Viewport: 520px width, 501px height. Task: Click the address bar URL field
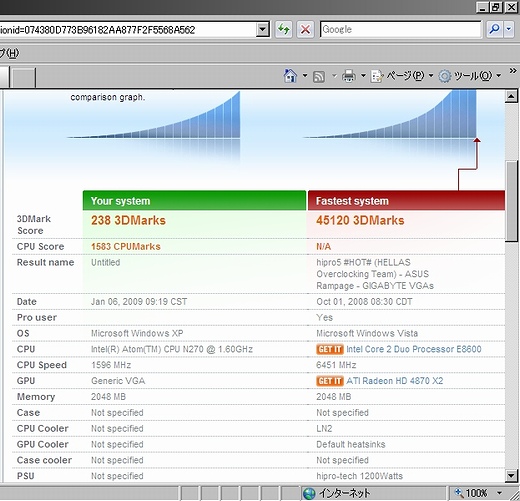(128, 30)
